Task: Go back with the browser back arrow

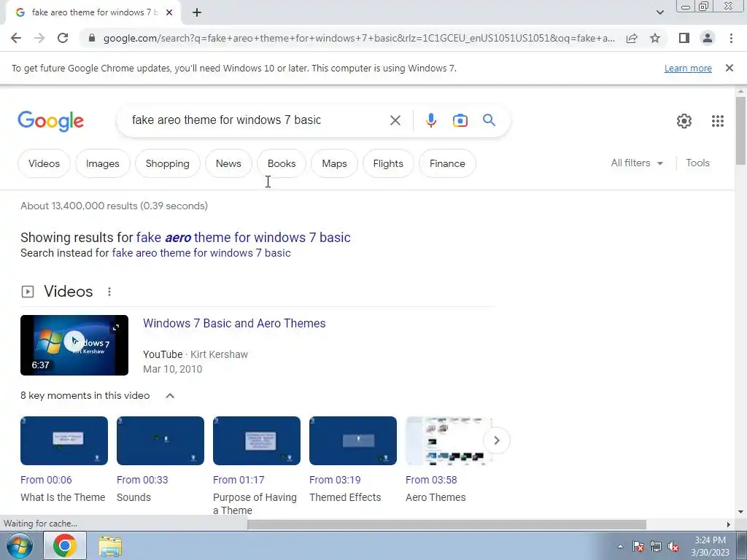Action: coord(16,38)
